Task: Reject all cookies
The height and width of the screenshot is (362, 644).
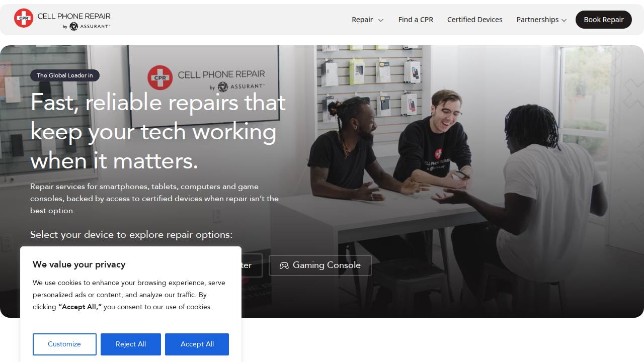Action: (x=131, y=344)
